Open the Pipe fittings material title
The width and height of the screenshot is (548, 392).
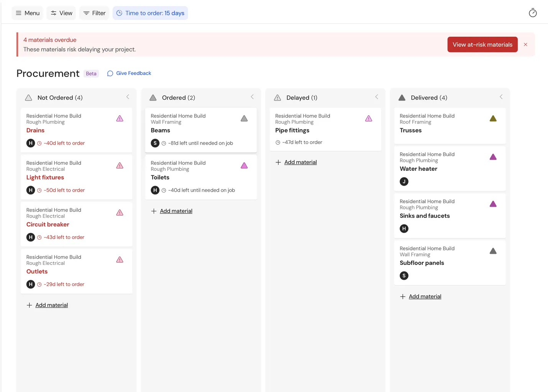(x=292, y=131)
